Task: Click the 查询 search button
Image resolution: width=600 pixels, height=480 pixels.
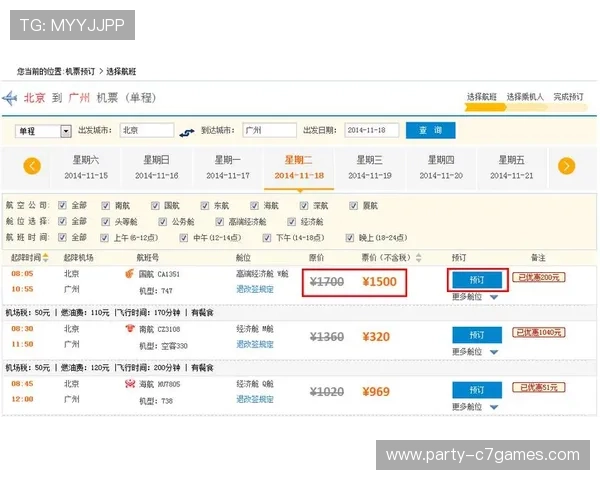Action: coord(430,130)
